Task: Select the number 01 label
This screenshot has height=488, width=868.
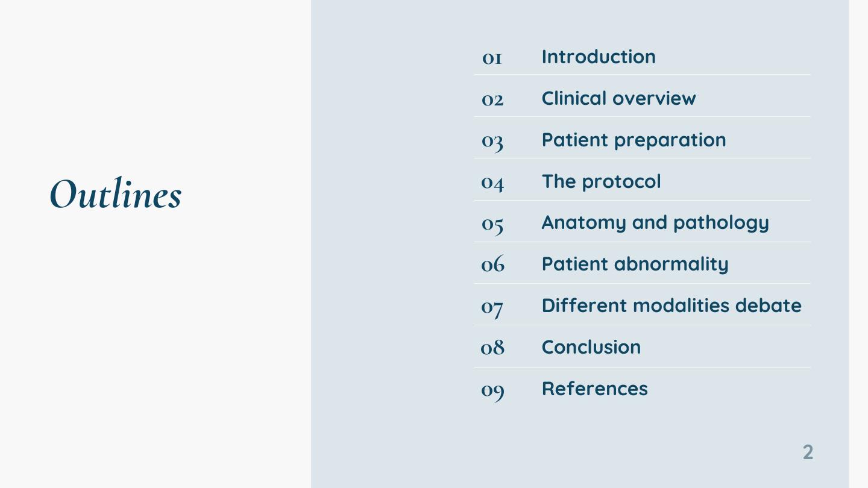Action: tap(492, 58)
